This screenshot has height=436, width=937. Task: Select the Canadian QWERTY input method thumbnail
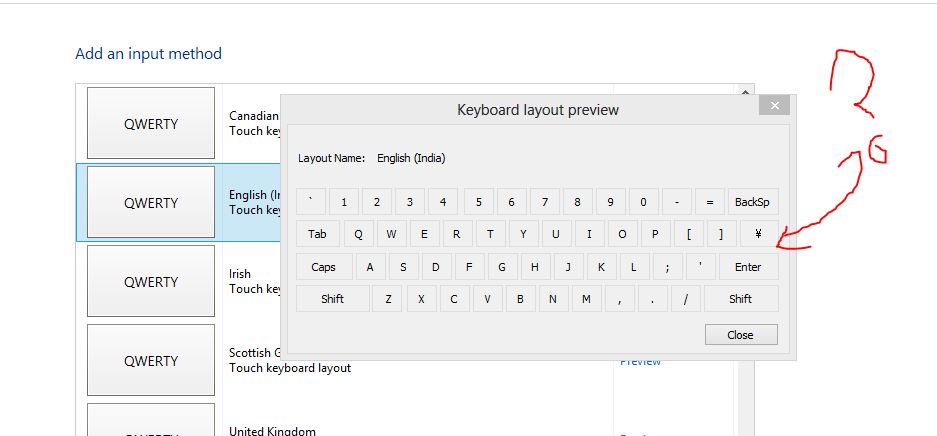coord(151,123)
